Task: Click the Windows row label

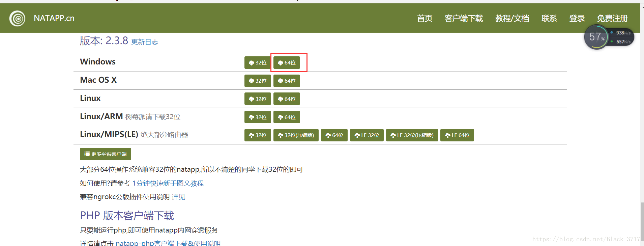Action: (x=98, y=62)
